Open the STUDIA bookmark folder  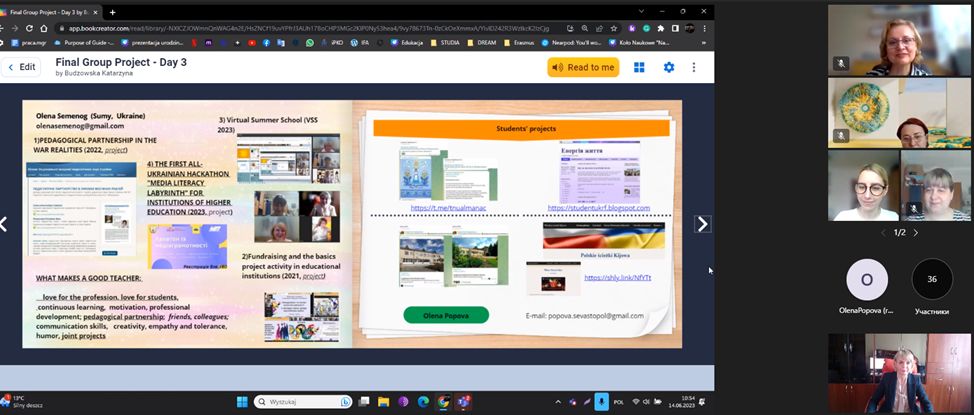point(443,43)
